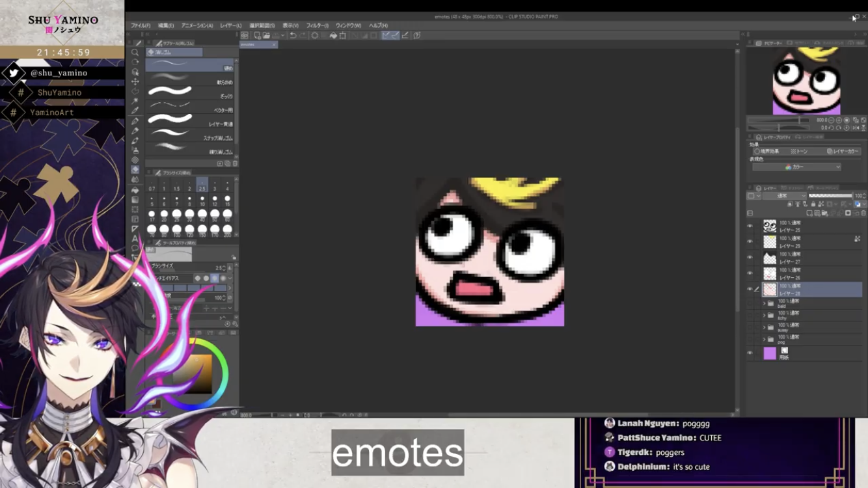Click New raster layer icon in layer panel
The height and width of the screenshot is (488, 868).
(809, 213)
